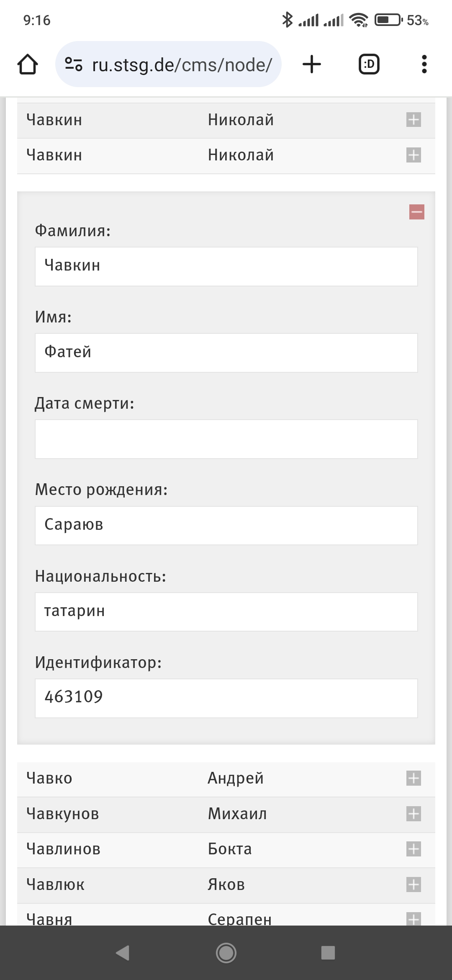Viewport: 452px width, 980px height.
Task: Open a new tab with plus icon
Action: (312, 64)
